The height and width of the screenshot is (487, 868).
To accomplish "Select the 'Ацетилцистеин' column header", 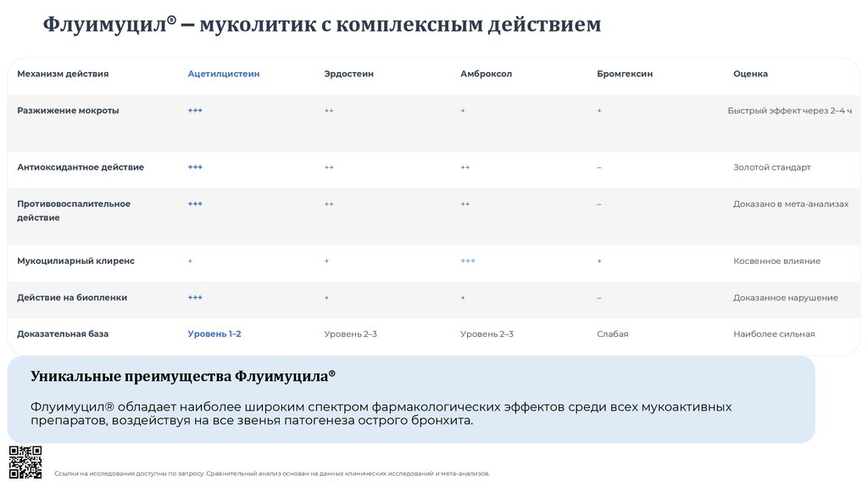I will [224, 74].
